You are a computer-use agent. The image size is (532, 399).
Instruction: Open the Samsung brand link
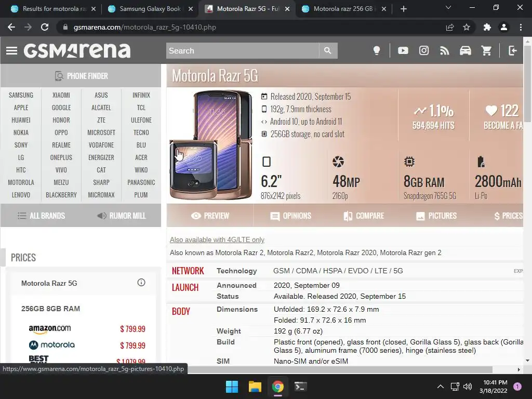tap(21, 96)
